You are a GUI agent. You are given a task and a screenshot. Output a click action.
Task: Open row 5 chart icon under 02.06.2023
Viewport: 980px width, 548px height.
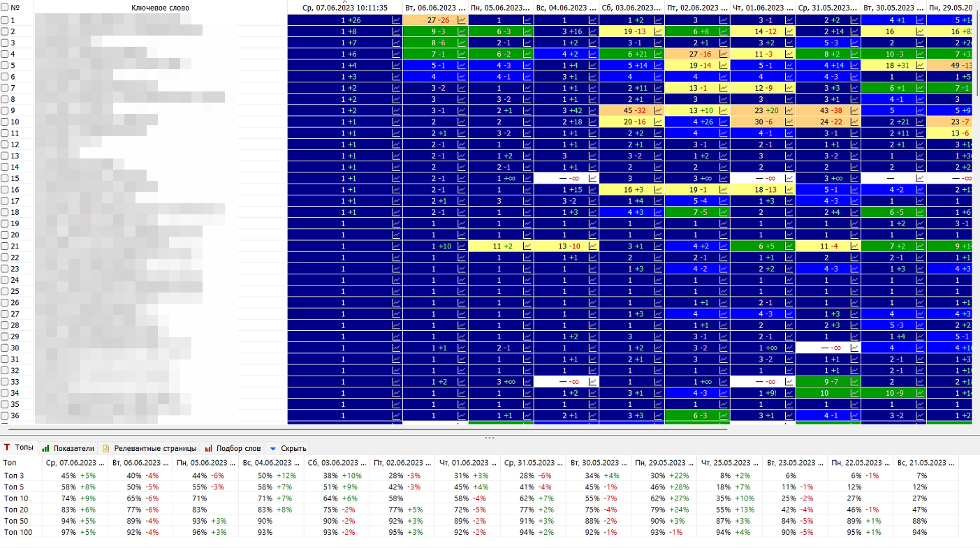pos(724,66)
